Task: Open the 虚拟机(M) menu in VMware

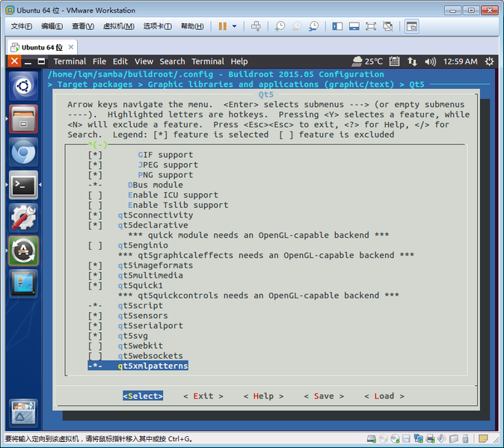Action: 118,26
